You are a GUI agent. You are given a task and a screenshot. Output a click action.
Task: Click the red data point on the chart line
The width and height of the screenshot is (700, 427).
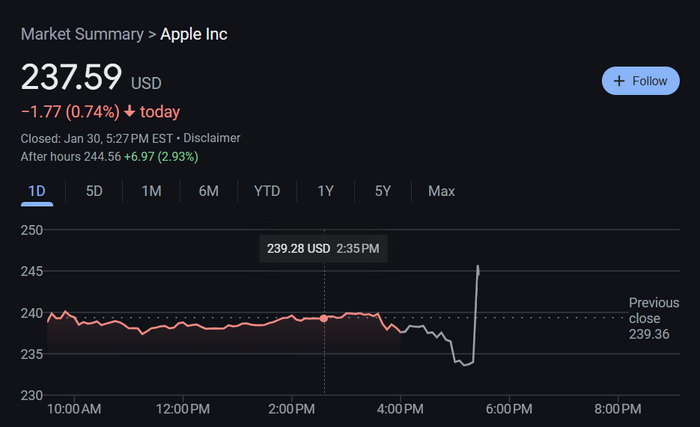pyautogui.click(x=324, y=318)
